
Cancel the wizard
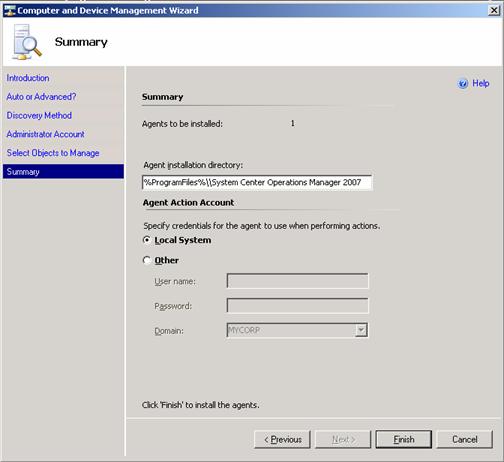pos(465,439)
